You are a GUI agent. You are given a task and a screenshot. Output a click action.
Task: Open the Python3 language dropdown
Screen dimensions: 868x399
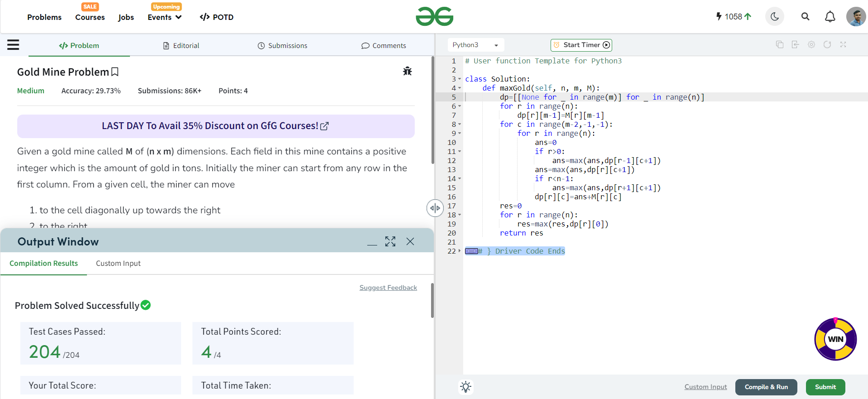click(475, 45)
